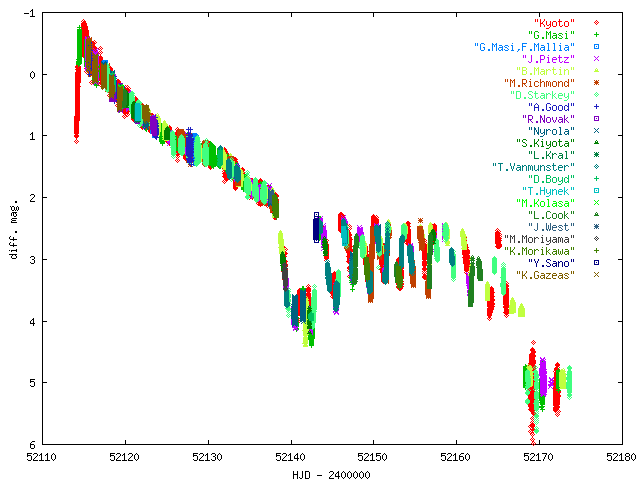Image resolution: width=640 pixels, height=480 pixels.
Task: Click the blue square marker beside G.Masi,F.Mallia
Action: pyautogui.click(x=596, y=47)
